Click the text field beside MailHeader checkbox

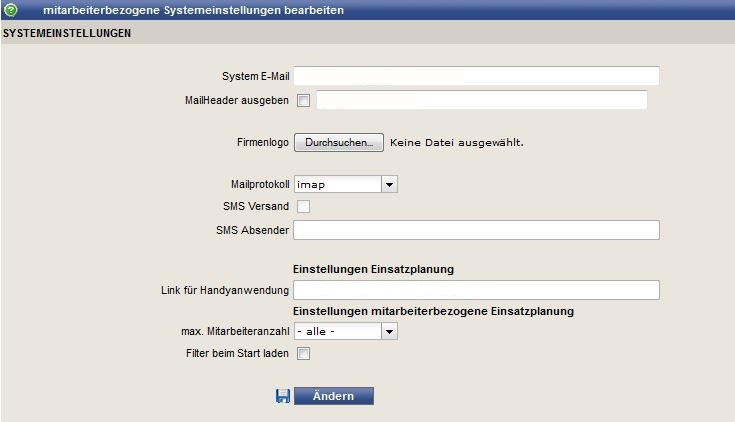pyautogui.click(x=482, y=100)
